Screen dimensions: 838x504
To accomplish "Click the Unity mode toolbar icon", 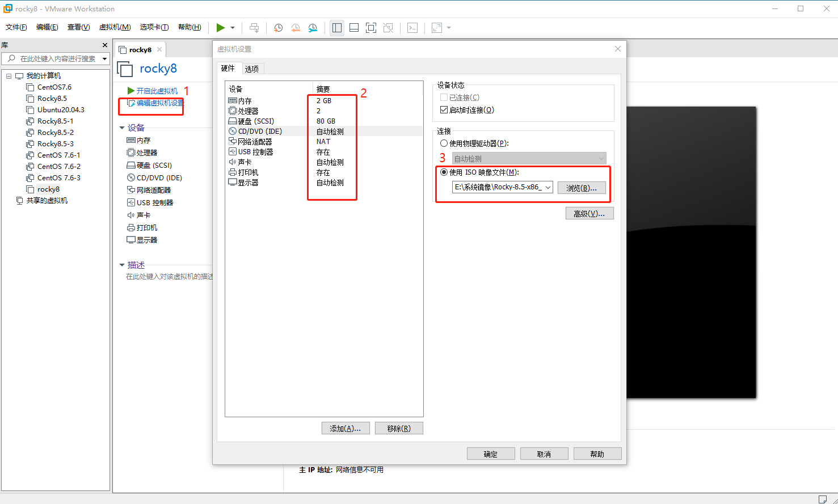I will pyautogui.click(x=388, y=28).
